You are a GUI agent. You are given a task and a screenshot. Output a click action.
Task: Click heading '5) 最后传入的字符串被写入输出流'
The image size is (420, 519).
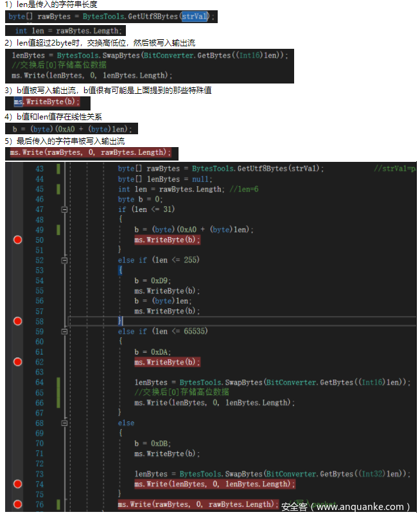pos(64,141)
